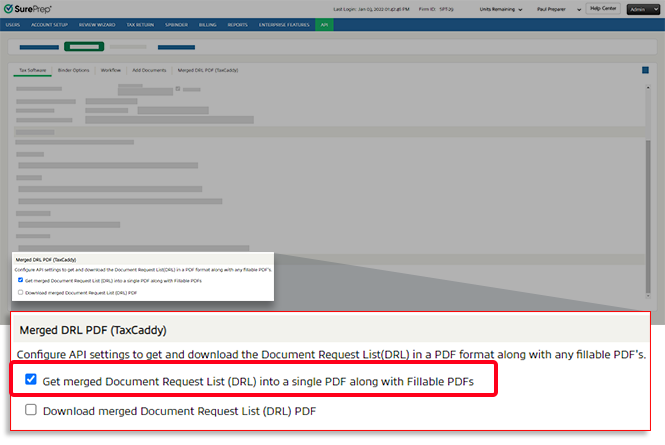Open the REVIEW WIZARD menu
This screenshot has width=665, height=445.
click(97, 25)
